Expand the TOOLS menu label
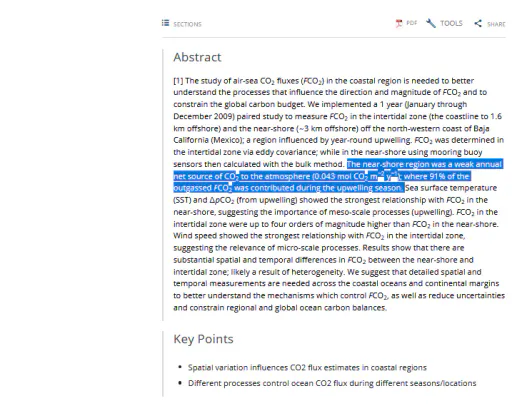Image resolution: width=512 pixels, height=406 pixels. coord(451,23)
